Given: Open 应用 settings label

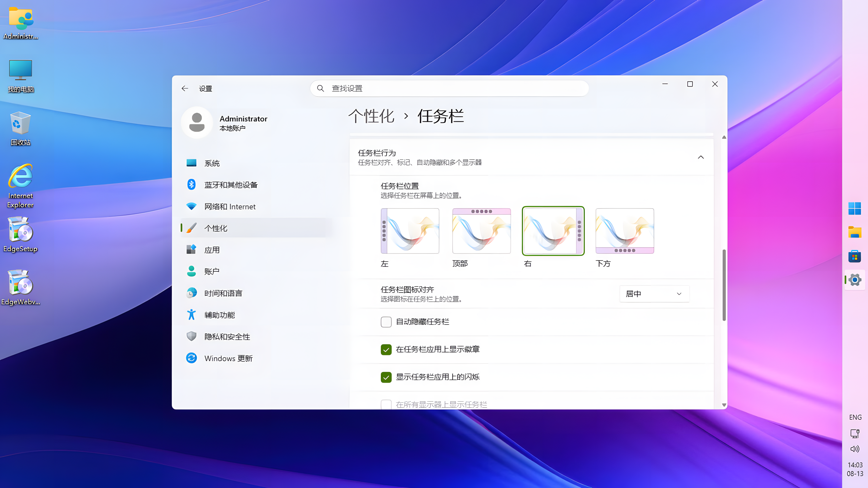Looking at the screenshot, I should point(212,250).
